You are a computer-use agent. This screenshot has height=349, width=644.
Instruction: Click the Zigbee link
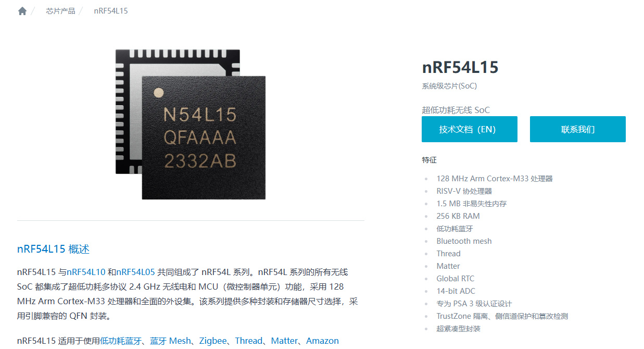click(x=213, y=341)
